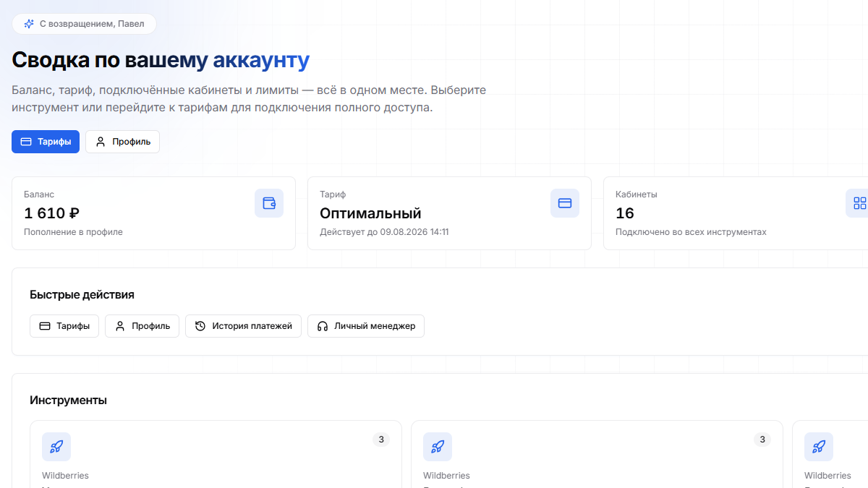Click text Действует до 09.08.2026 14:11
Image resolution: width=868 pixels, height=488 pixels.
point(384,232)
